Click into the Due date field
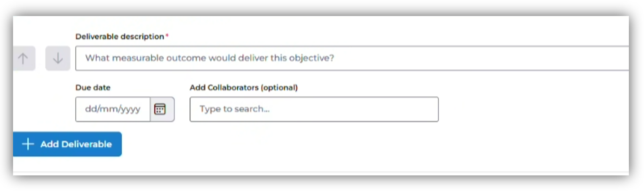644x191 pixels. (113, 109)
